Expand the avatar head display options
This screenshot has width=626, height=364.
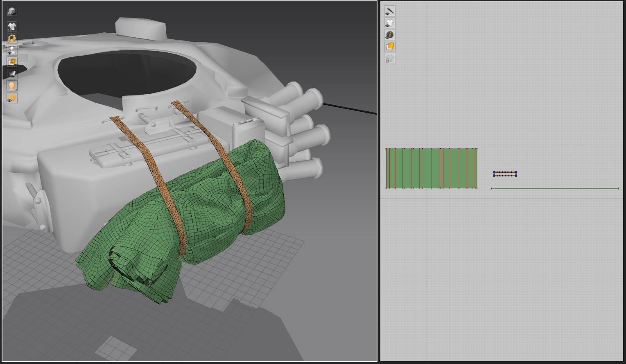tap(12, 86)
